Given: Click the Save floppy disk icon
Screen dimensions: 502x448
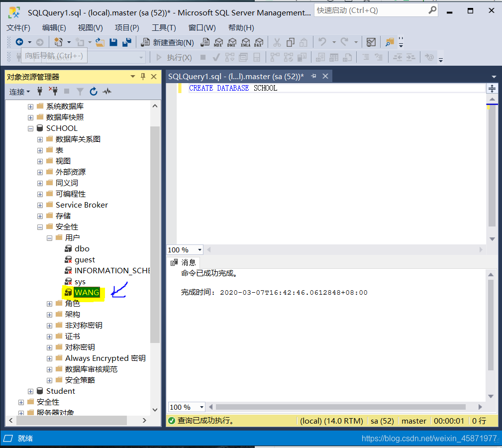Looking at the screenshot, I should point(113,42).
